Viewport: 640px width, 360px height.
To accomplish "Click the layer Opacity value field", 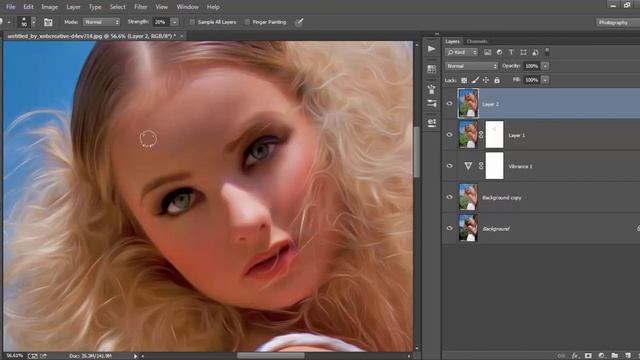I will coord(531,66).
